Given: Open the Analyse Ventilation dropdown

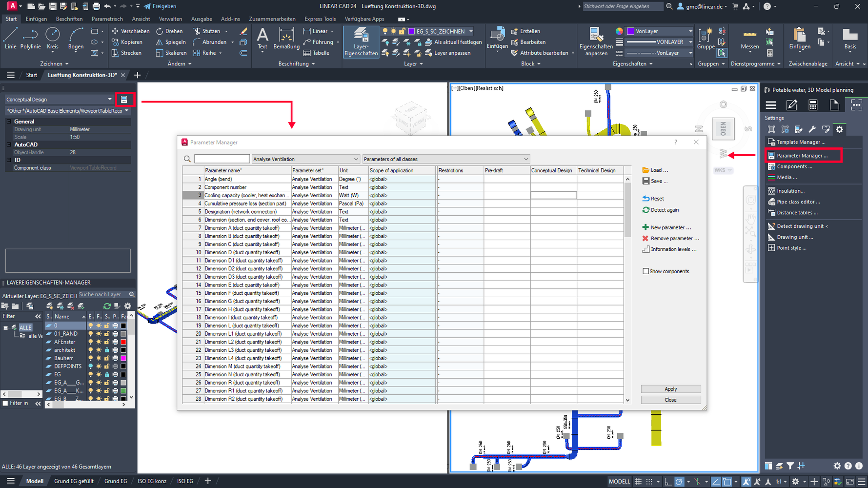Looking at the screenshot, I should point(305,159).
